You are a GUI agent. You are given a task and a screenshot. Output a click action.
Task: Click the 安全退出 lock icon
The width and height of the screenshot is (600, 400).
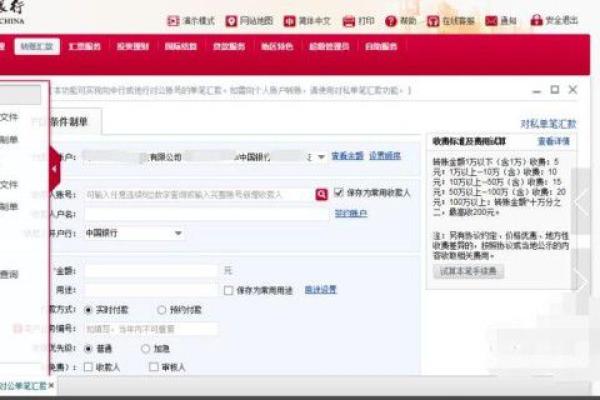[536, 20]
